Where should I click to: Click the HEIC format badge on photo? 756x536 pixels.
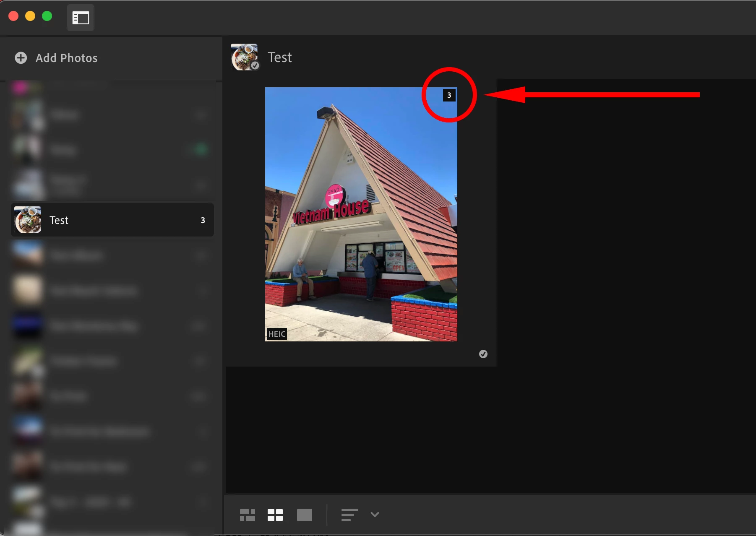(277, 334)
